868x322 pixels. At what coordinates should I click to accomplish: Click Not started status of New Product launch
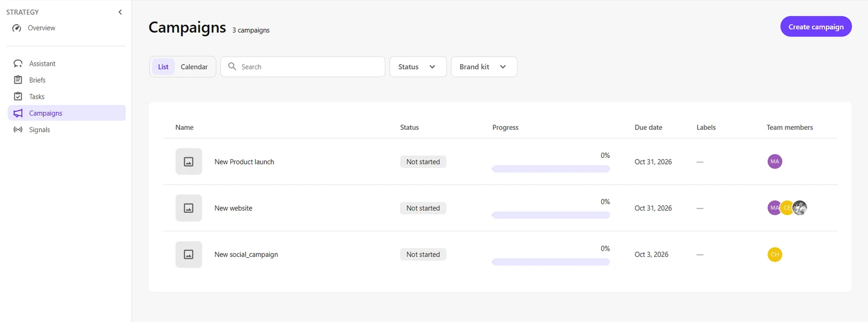(x=423, y=162)
